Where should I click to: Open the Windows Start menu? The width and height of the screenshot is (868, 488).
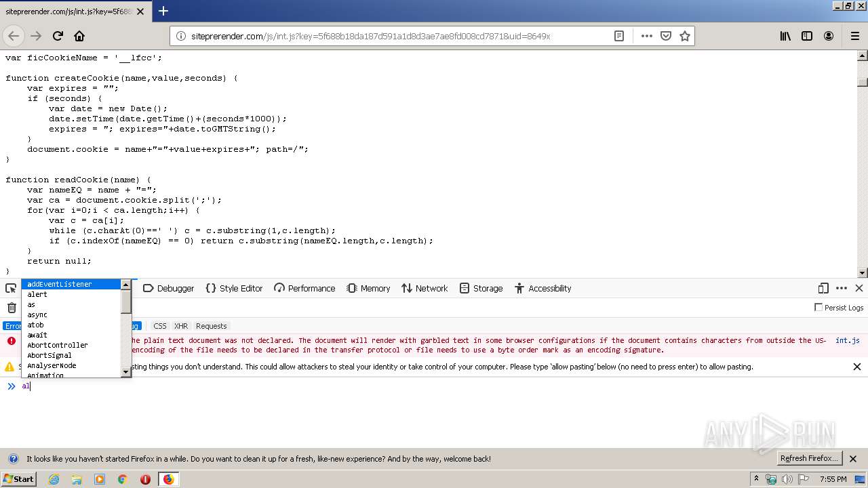(x=18, y=479)
